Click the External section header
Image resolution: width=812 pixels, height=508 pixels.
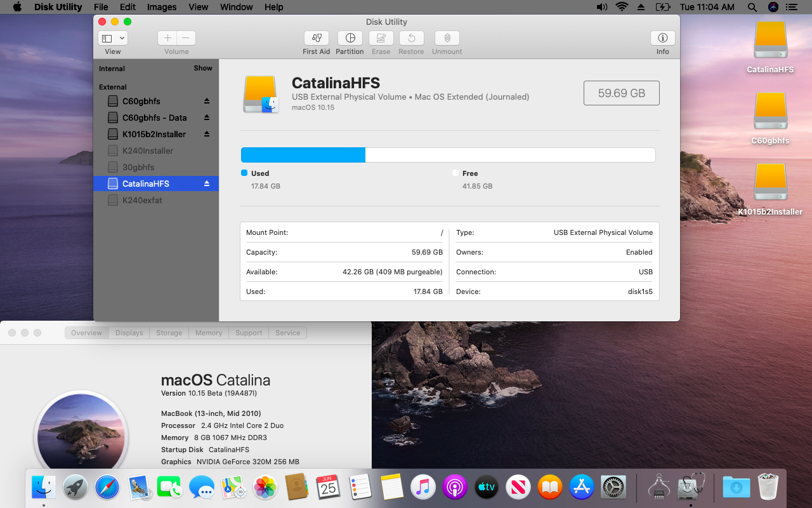(113, 87)
